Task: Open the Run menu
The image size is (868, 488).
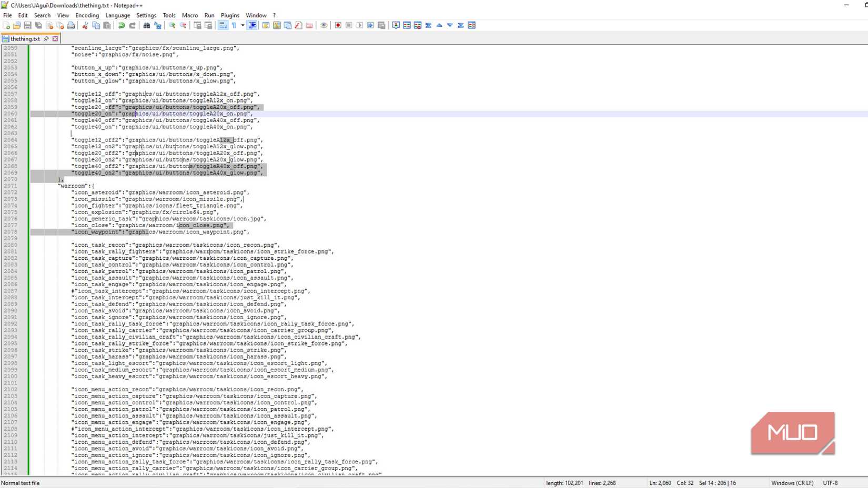Action: click(209, 15)
